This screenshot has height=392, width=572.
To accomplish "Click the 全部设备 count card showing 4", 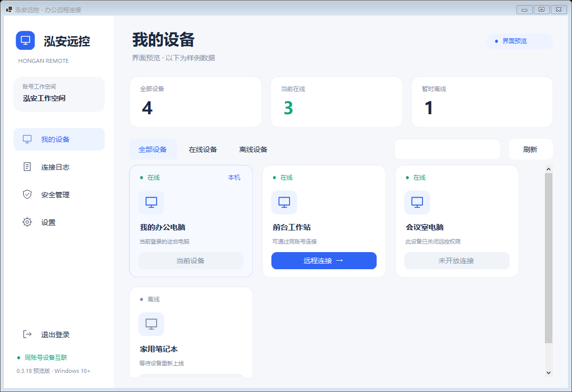I will tap(195, 102).
